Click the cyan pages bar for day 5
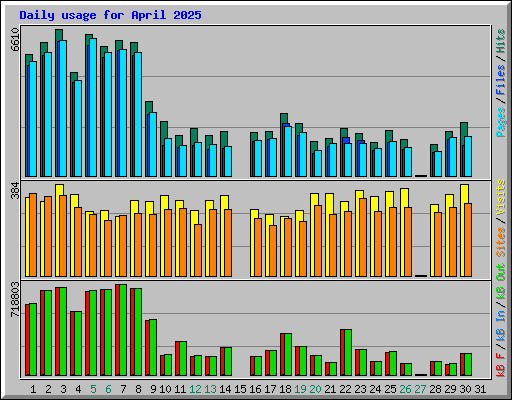The image size is (512, 400). pos(93,107)
